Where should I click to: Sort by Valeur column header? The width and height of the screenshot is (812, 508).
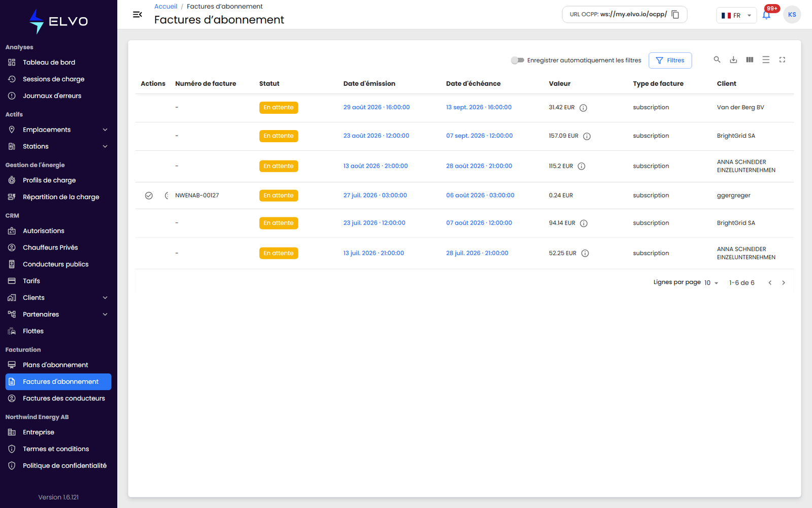tap(559, 83)
